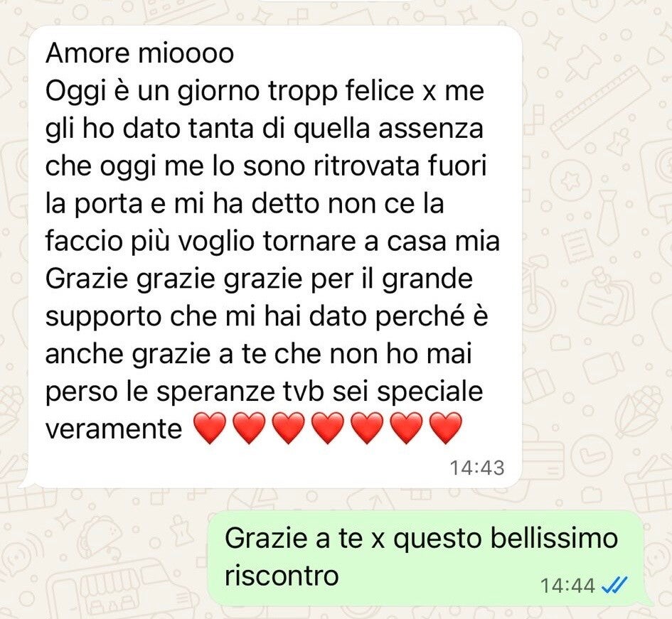Click the last red heart emoji

(446, 428)
